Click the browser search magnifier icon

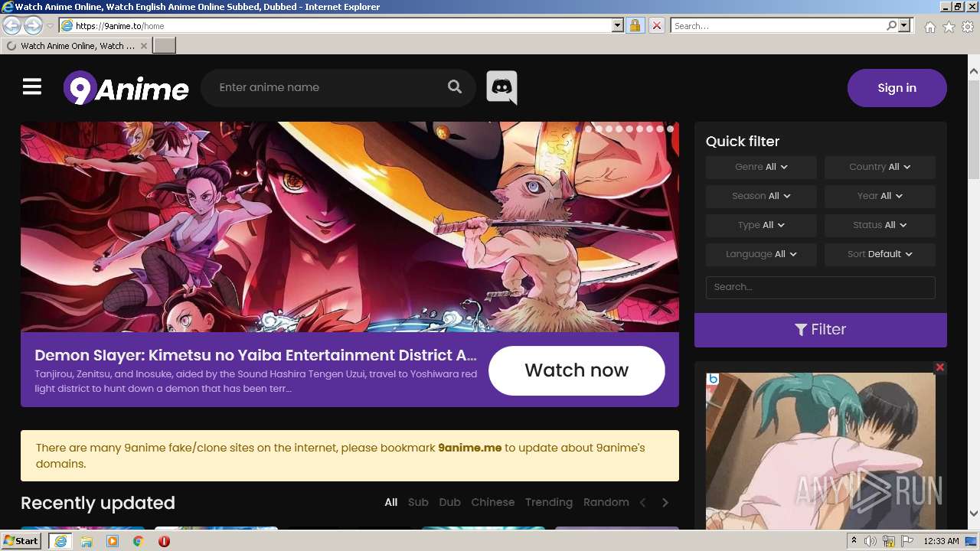[891, 25]
